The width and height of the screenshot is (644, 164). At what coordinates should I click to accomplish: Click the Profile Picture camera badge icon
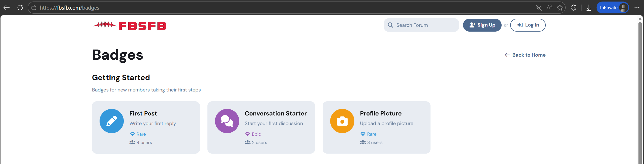click(342, 121)
